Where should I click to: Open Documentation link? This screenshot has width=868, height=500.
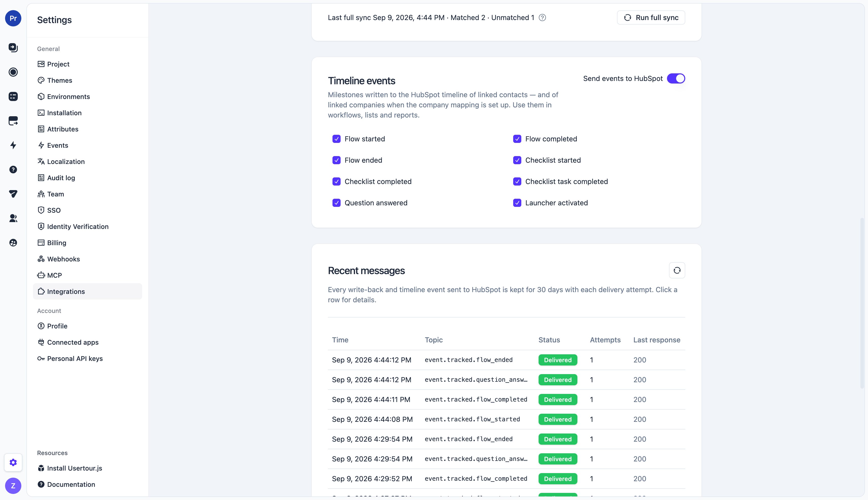[x=87, y=484]
